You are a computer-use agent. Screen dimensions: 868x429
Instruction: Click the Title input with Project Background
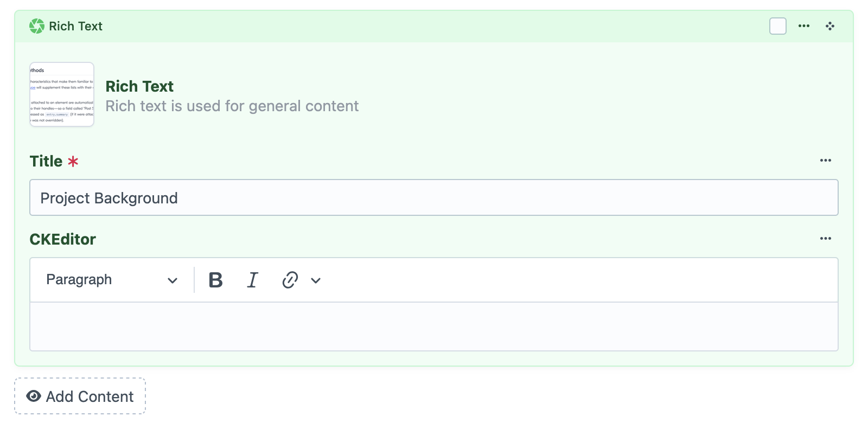[433, 198]
